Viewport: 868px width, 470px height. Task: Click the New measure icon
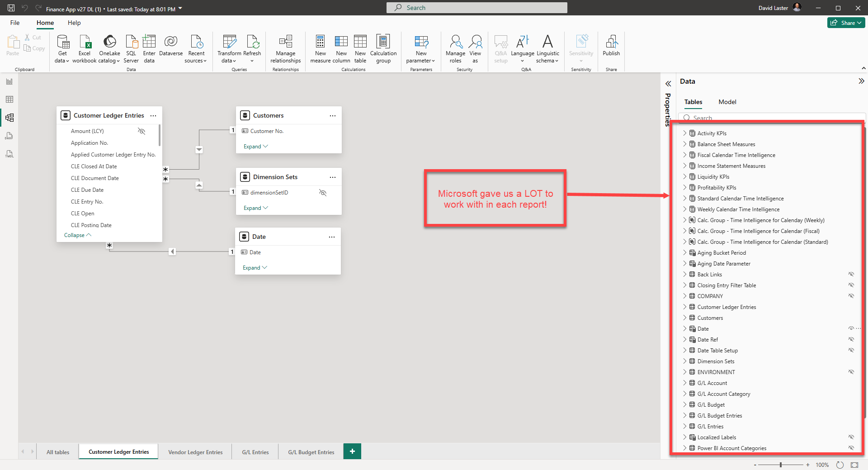click(320, 42)
